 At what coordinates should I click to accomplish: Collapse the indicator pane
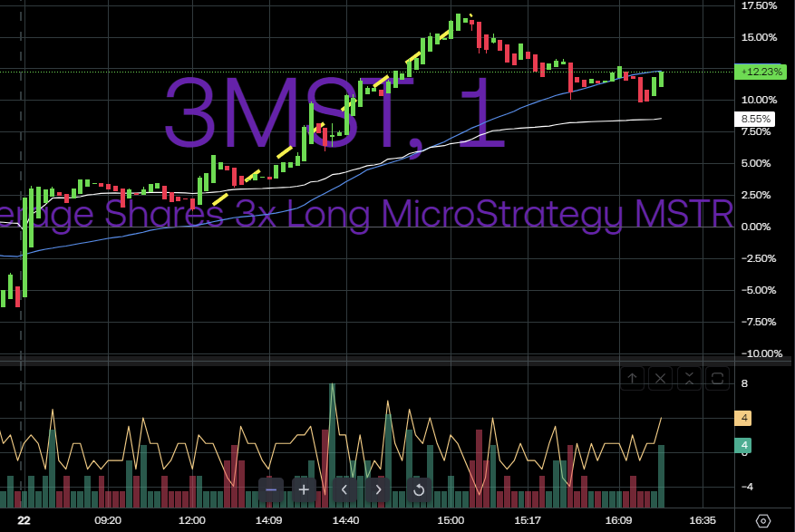(x=688, y=378)
